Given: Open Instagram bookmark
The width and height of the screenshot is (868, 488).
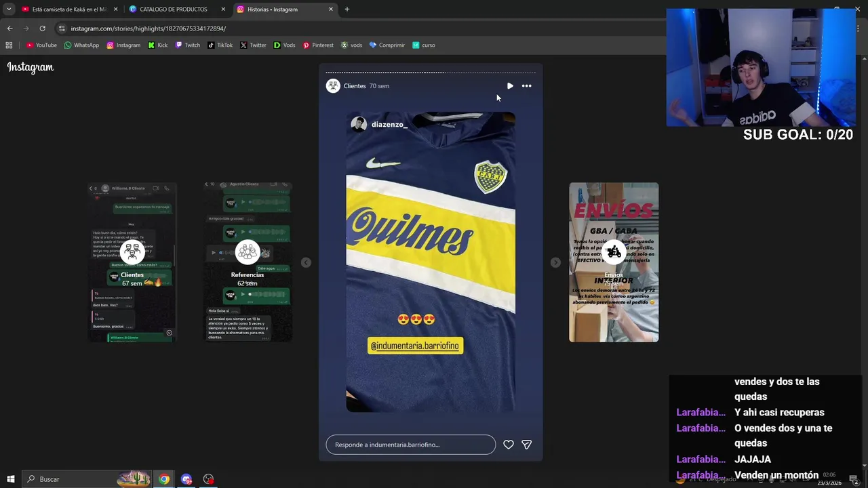Looking at the screenshot, I should [123, 45].
